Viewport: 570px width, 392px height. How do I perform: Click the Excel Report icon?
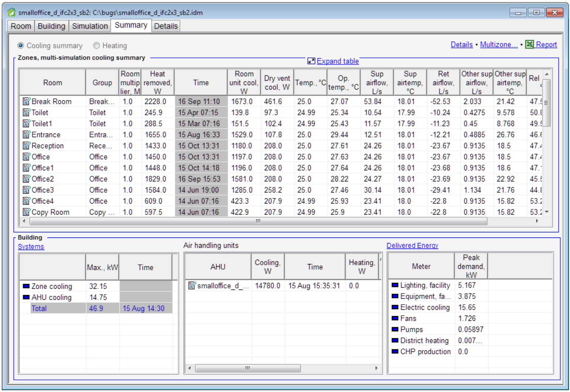[x=529, y=45]
